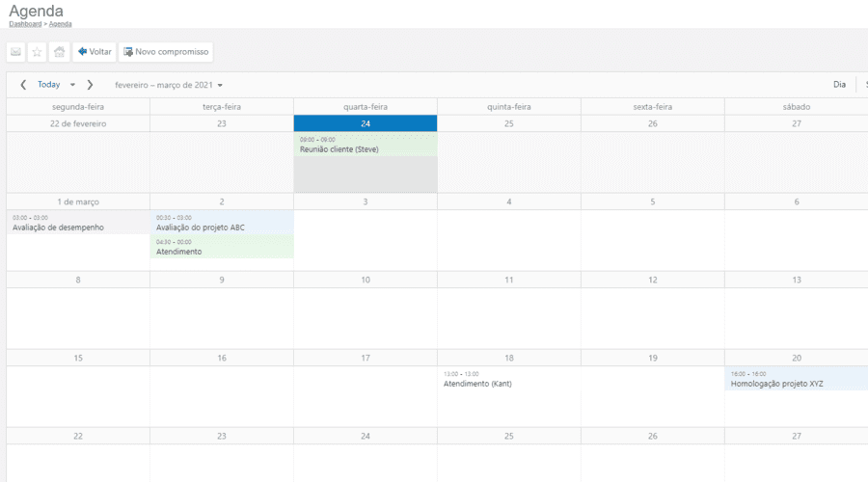The image size is (868, 482).
Task: Select day 13 date header
Action: click(796, 280)
